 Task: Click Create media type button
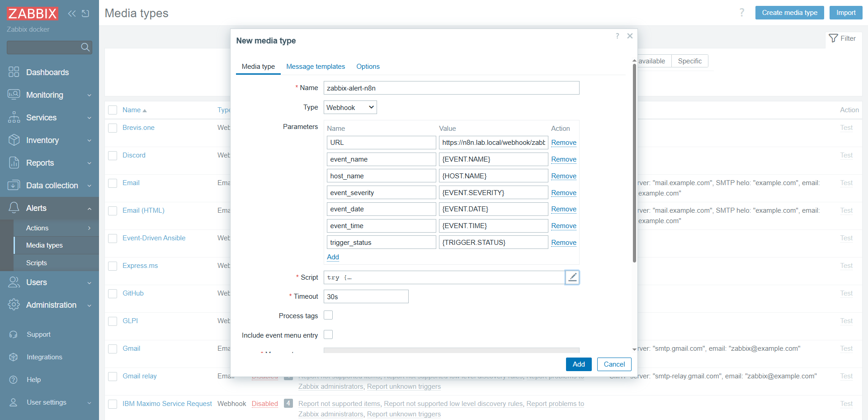(x=790, y=13)
